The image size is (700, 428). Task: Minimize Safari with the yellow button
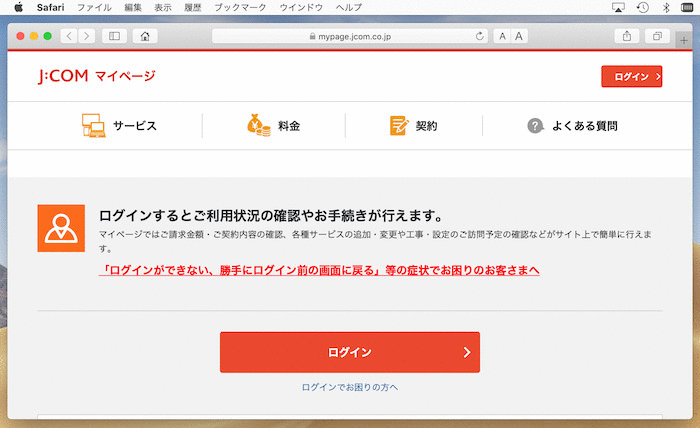(34, 36)
